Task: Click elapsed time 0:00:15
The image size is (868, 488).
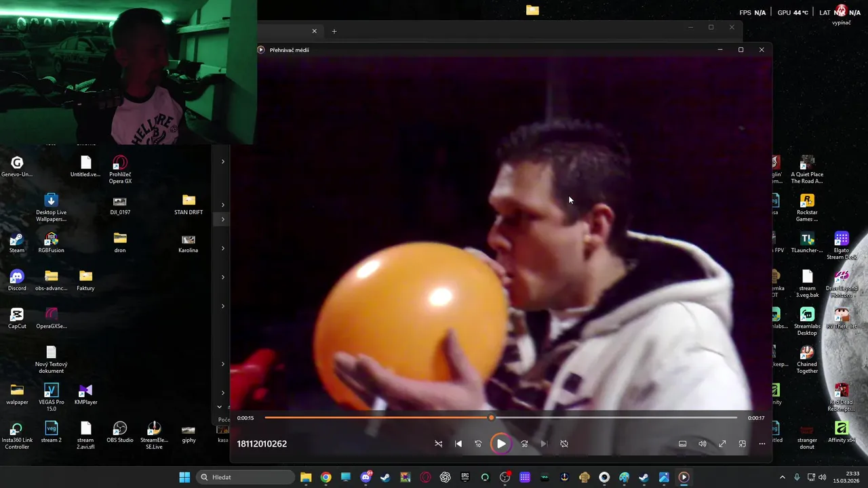Action: pyautogui.click(x=245, y=418)
